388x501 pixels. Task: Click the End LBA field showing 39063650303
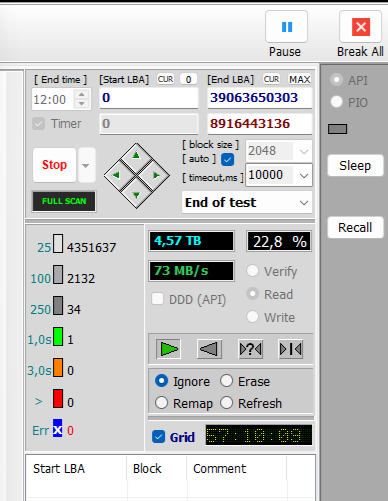tap(260, 98)
